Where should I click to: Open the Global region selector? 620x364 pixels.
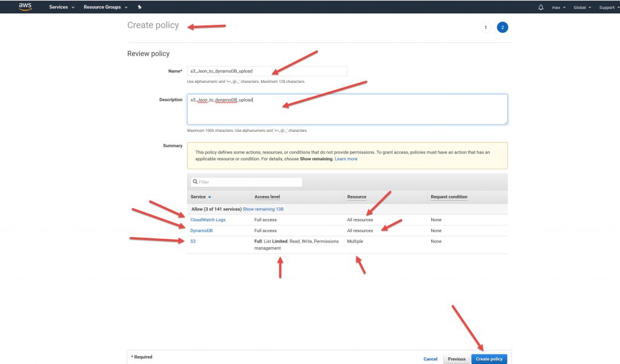[582, 7]
